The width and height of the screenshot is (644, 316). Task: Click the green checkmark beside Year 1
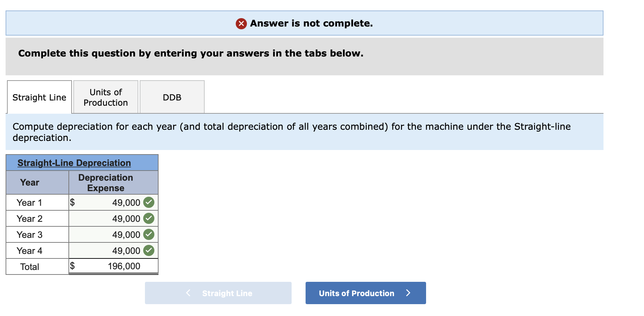[149, 202]
